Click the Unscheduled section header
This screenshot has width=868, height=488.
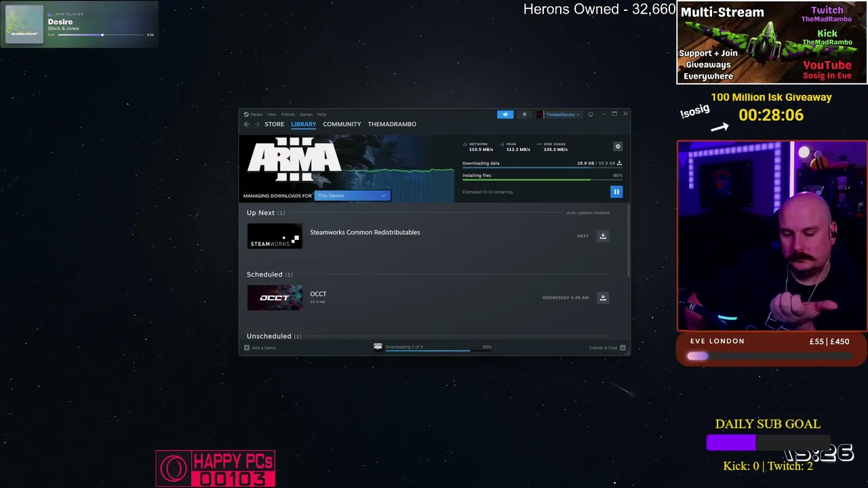click(274, 336)
